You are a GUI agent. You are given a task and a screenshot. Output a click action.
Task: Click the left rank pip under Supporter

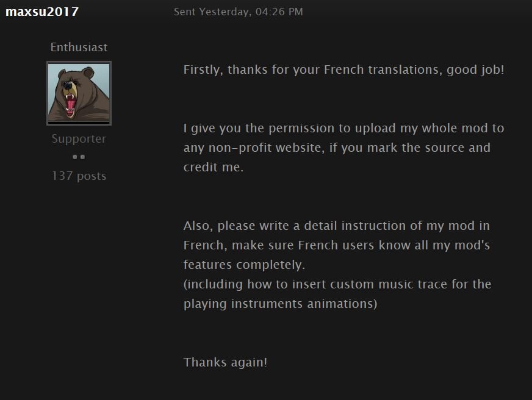(x=75, y=157)
